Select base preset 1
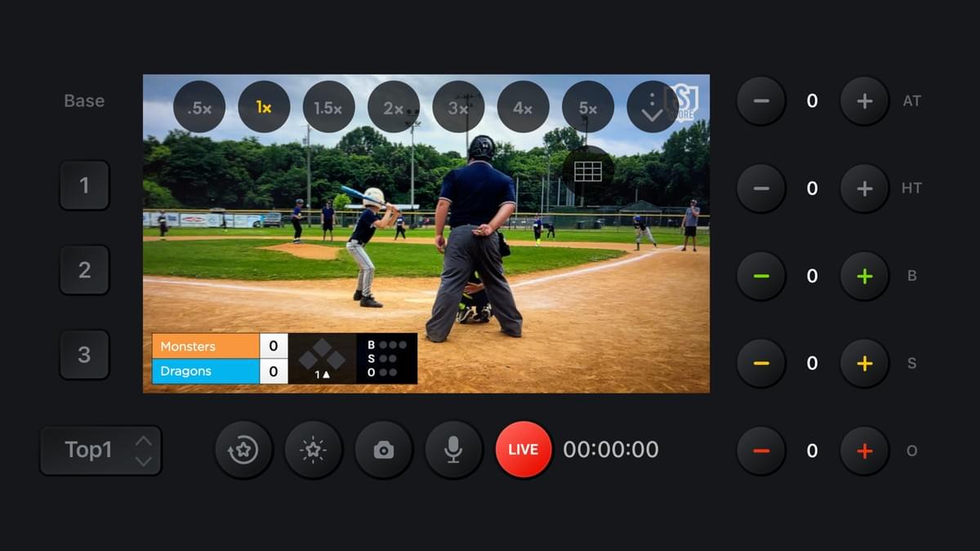This screenshot has width=980, height=551. pos(84,185)
